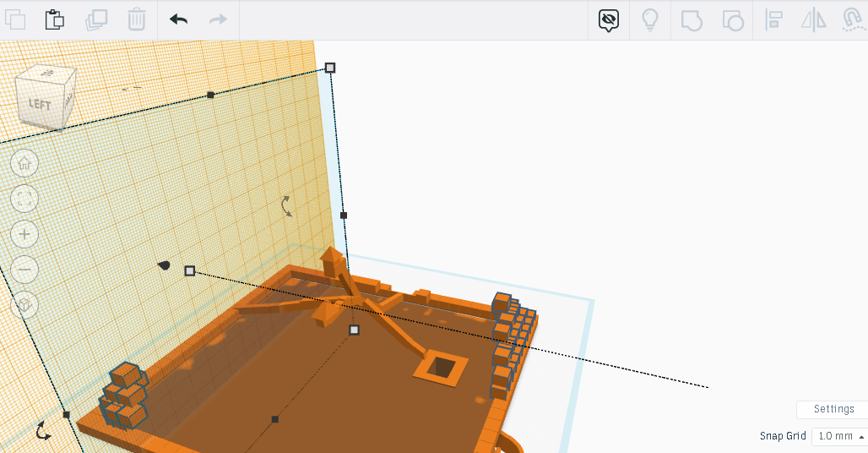Open workplane Settings button

(x=832, y=409)
